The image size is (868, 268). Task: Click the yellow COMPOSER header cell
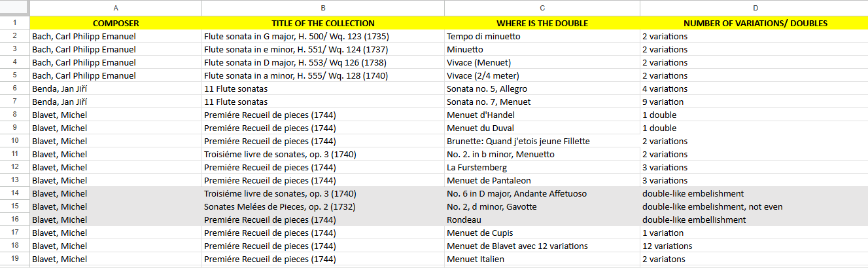point(116,23)
